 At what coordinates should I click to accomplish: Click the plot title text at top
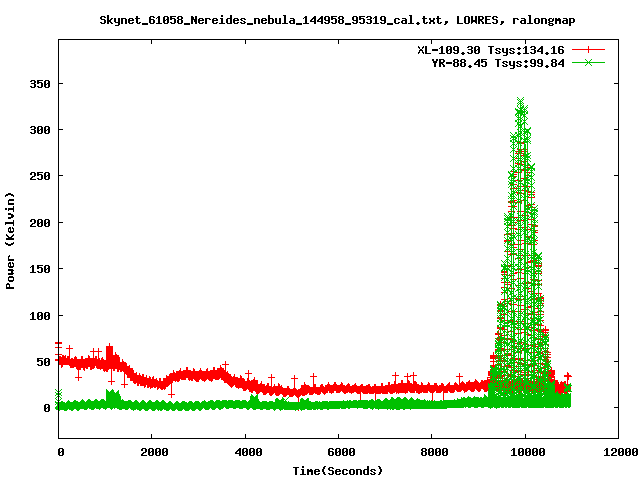(x=337, y=19)
